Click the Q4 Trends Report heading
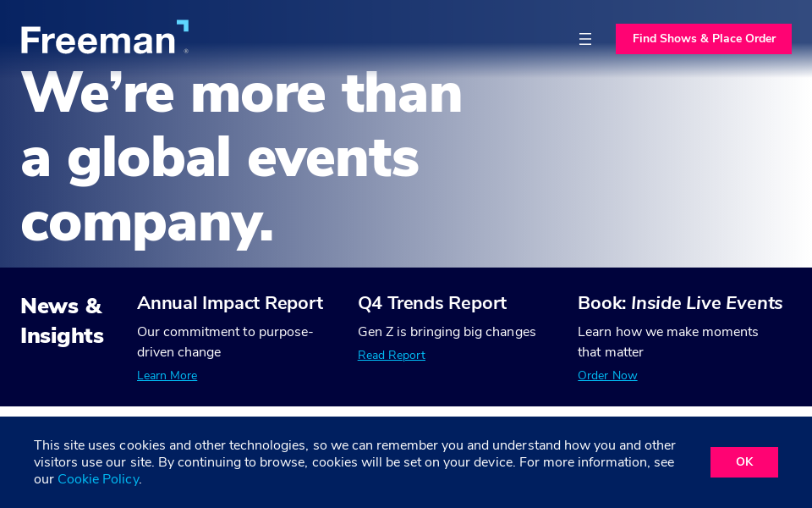This screenshot has width=812, height=508. (x=431, y=303)
